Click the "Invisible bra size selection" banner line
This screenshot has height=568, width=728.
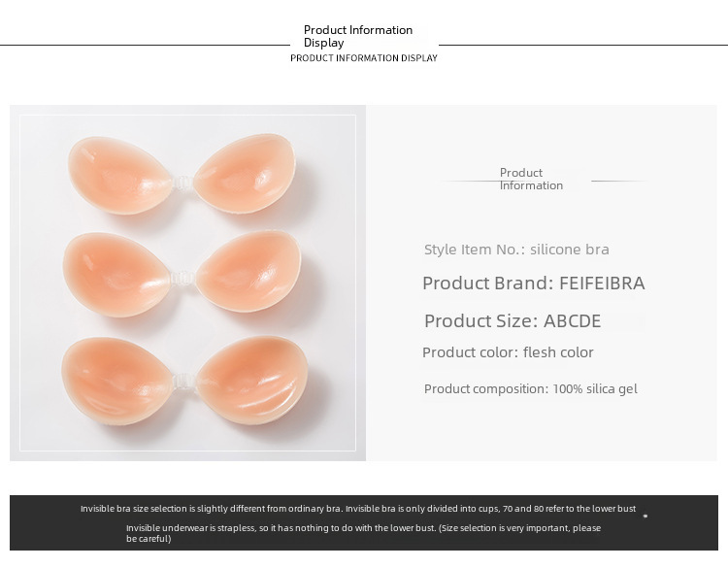pos(358,509)
